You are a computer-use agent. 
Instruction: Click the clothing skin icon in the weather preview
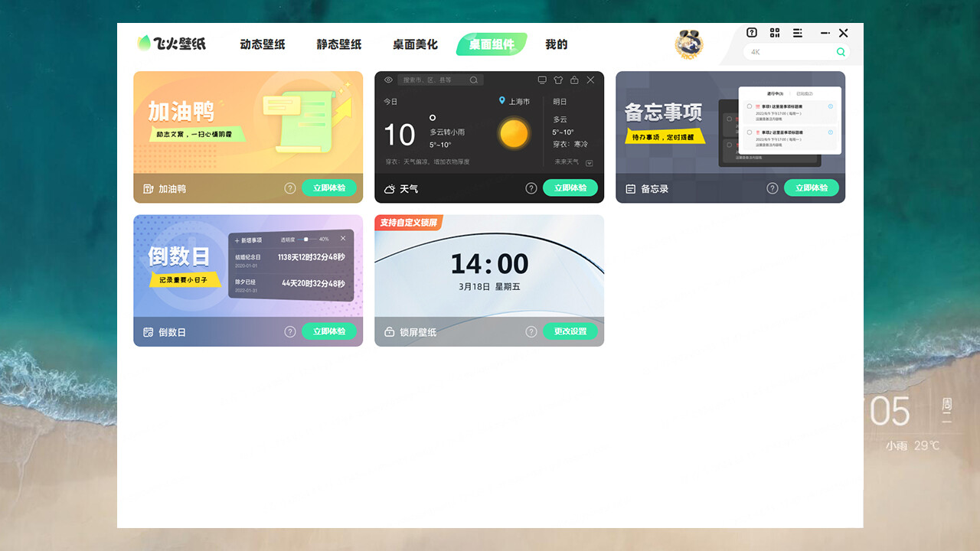tap(558, 80)
